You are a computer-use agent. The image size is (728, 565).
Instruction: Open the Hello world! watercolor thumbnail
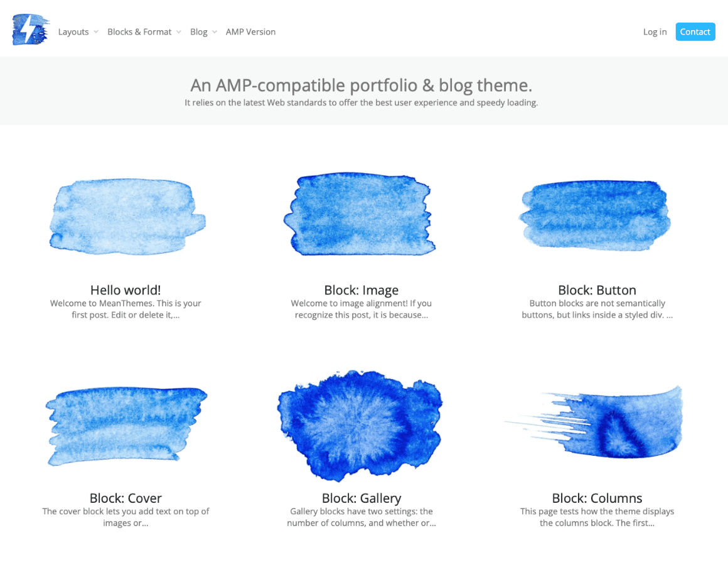coord(126,217)
